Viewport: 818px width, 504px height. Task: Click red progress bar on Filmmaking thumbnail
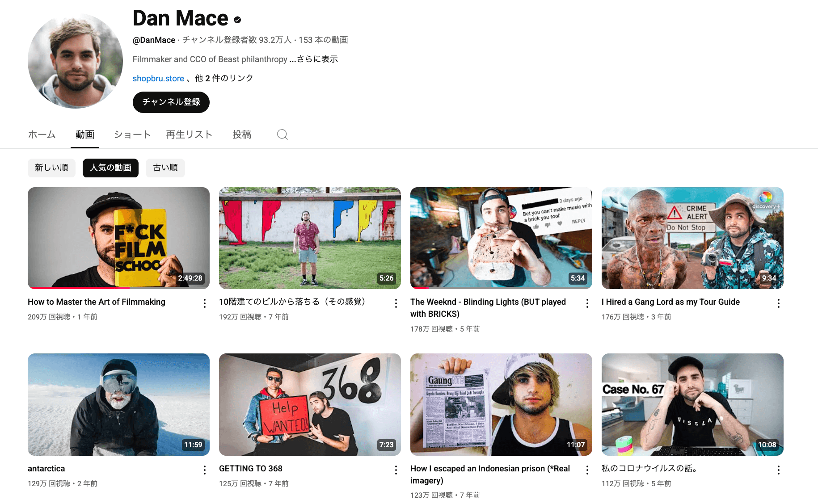[x=79, y=288]
